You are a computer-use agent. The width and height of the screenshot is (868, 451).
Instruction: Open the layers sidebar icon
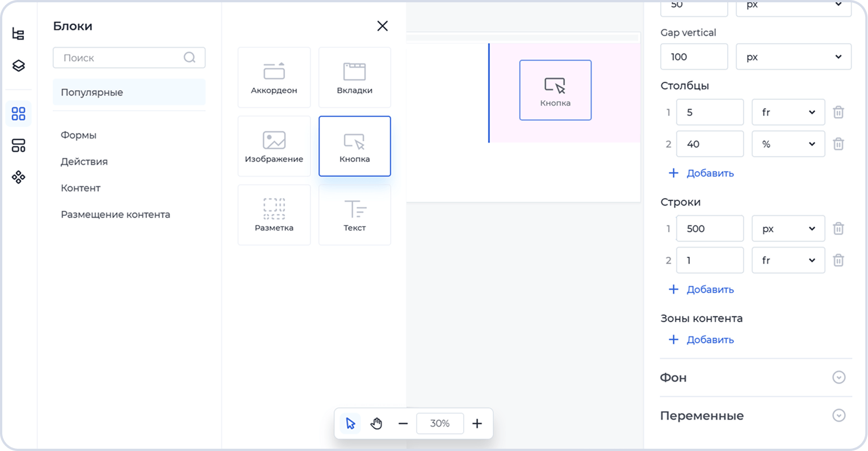point(18,65)
